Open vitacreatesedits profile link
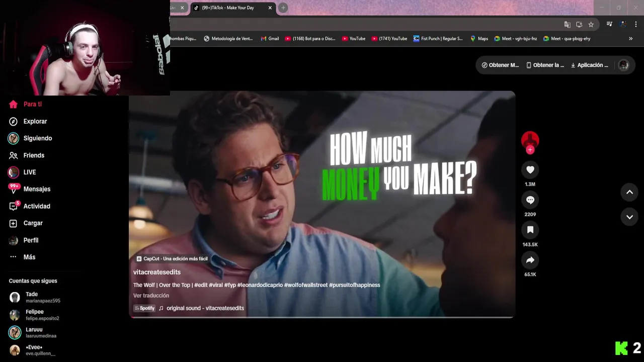Image resolution: width=644 pixels, height=362 pixels. [x=157, y=272]
